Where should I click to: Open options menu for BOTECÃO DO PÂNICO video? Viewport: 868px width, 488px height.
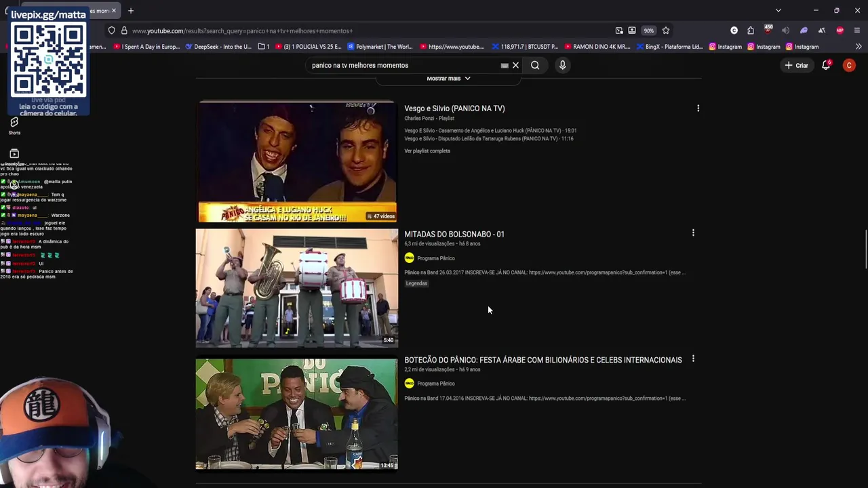pyautogui.click(x=693, y=359)
